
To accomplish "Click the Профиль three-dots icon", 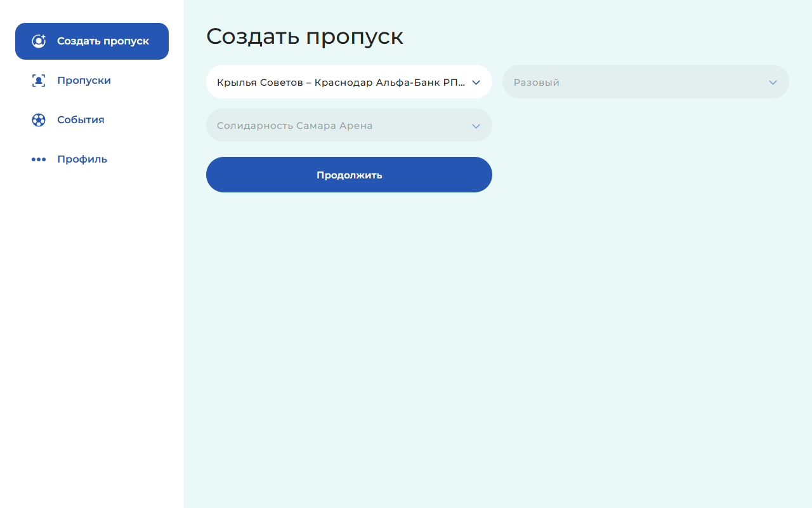I will 39,159.
